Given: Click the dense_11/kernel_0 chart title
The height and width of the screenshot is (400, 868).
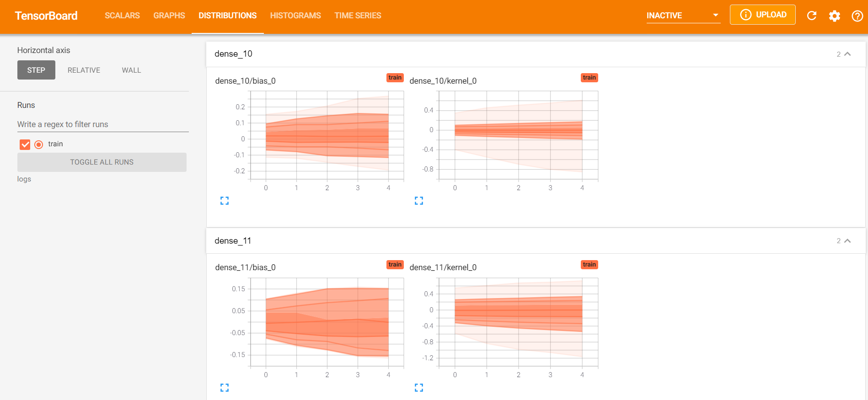Looking at the screenshot, I should pyautogui.click(x=443, y=267).
